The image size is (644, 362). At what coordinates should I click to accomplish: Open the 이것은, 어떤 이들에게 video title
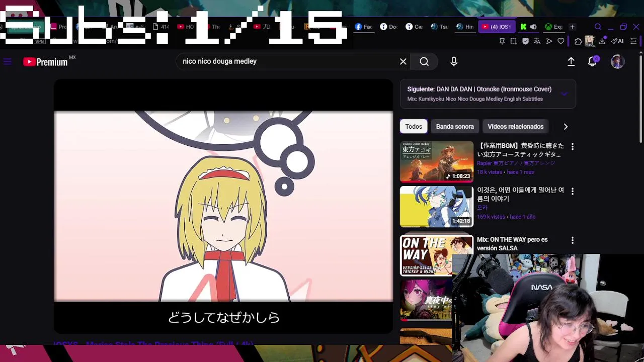520,195
